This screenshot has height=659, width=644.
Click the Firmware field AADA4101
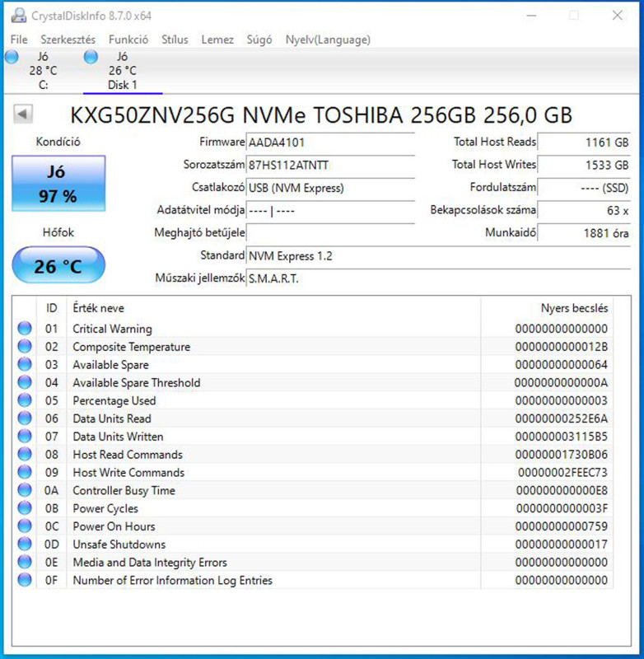330,142
